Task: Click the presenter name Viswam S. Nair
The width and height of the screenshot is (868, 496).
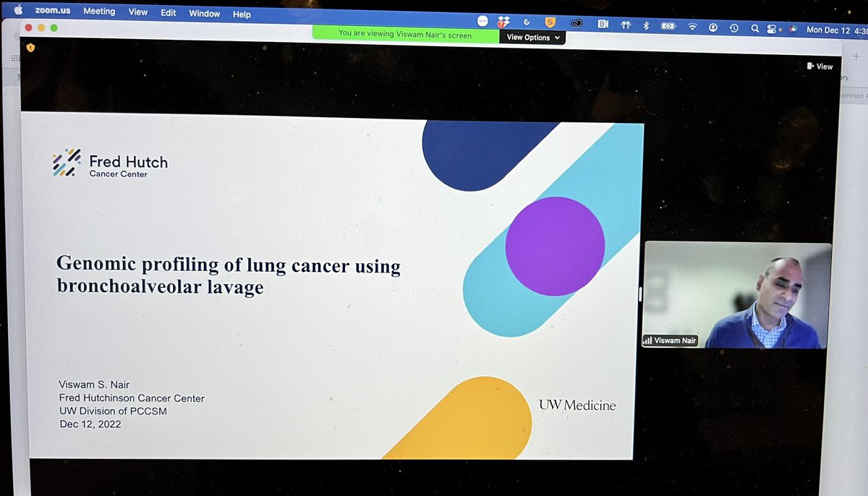Action: coord(95,385)
